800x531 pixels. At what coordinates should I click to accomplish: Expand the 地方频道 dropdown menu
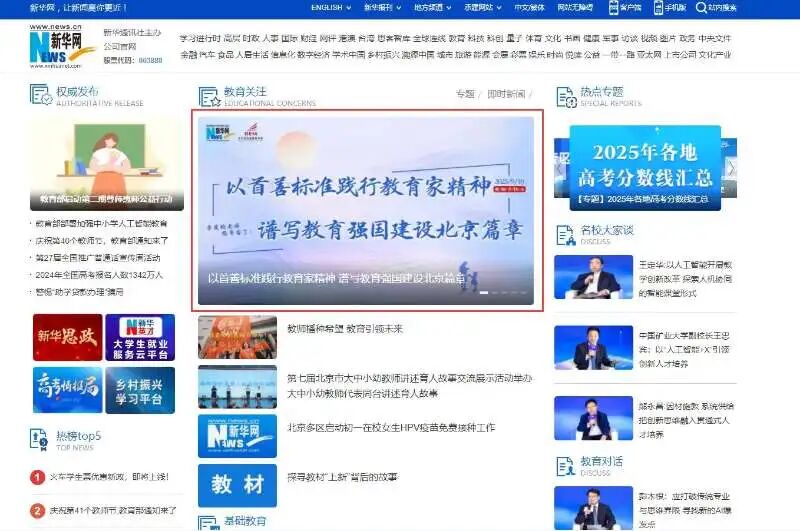click(433, 8)
